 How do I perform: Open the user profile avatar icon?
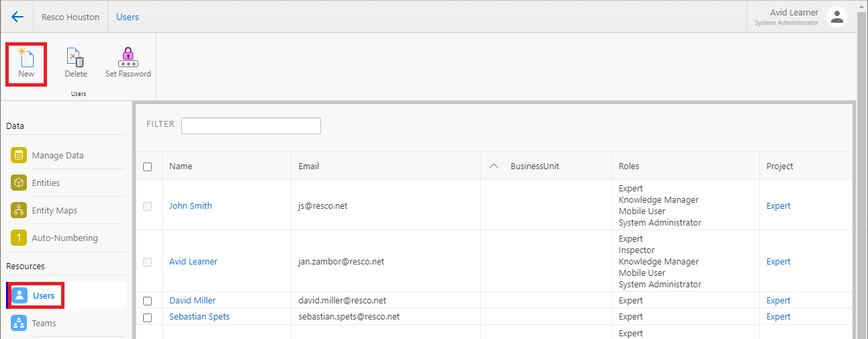pos(836,17)
